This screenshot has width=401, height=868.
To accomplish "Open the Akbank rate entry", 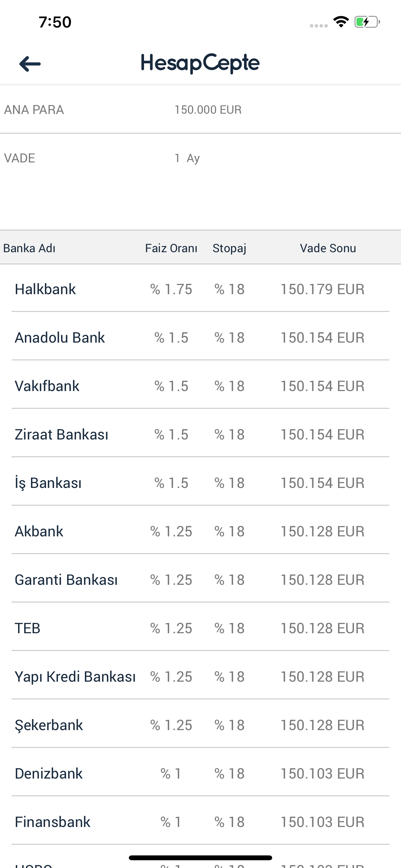I will click(200, 532).
